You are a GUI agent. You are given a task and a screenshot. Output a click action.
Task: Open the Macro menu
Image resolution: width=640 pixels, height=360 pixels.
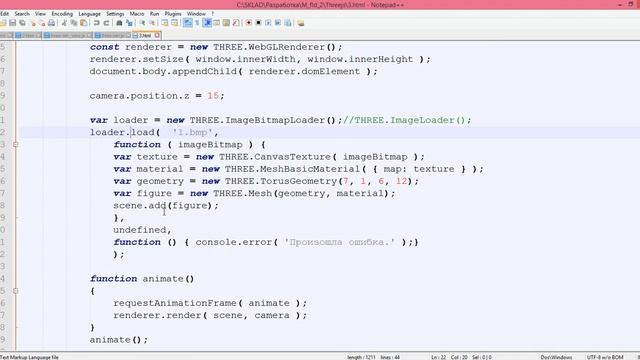(x=137, y=13)
